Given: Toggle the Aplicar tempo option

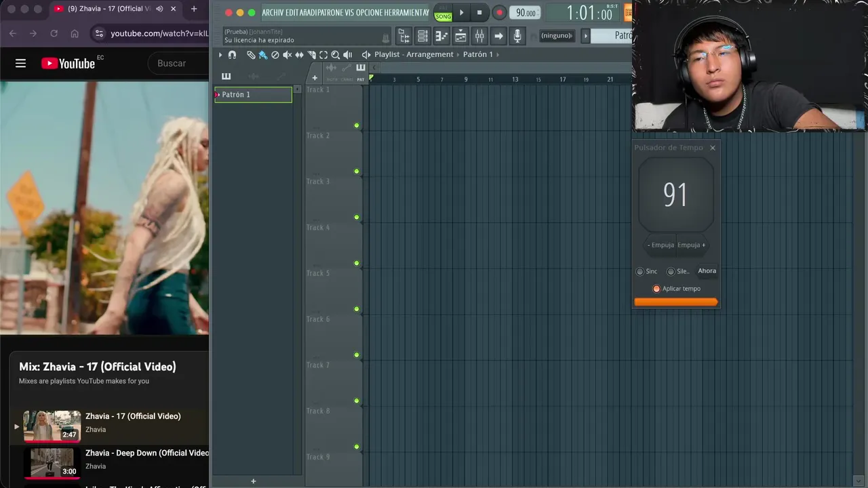Looking at the screenshot, I should pos(656,289).
